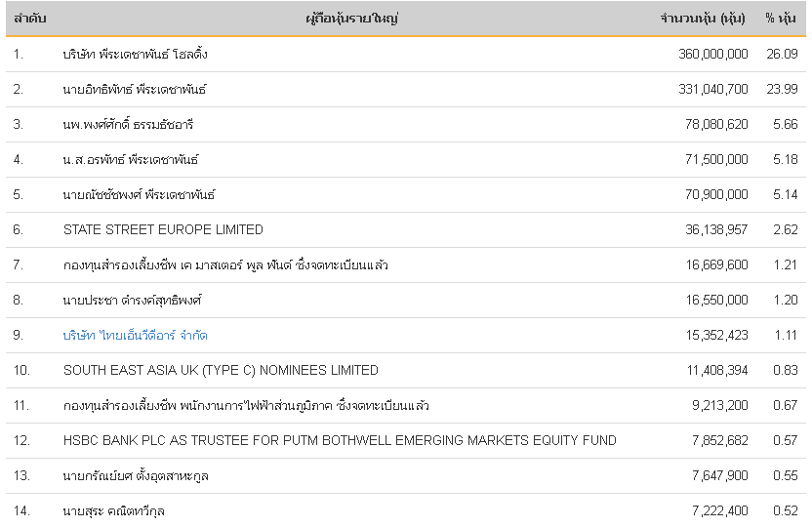Click share count 16,550,000
Image resolution: width=812 pixels, height=528 pixels.
(716, 301)
